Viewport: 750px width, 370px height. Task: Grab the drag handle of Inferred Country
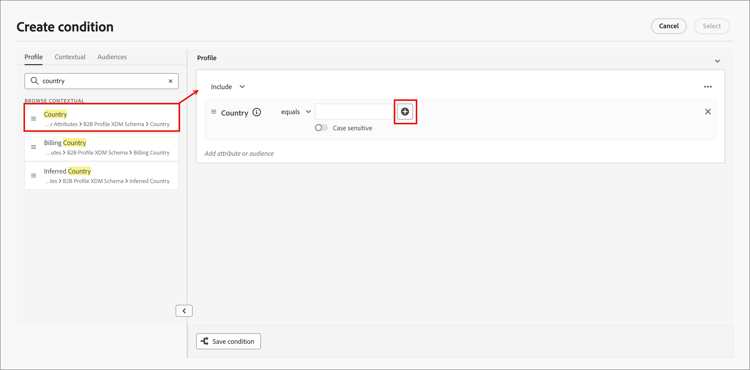[33, 175]
